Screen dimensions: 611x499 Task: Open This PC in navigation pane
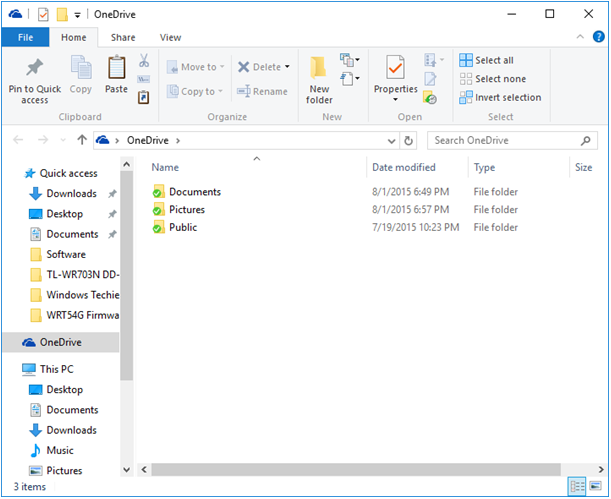coord(48,369)
